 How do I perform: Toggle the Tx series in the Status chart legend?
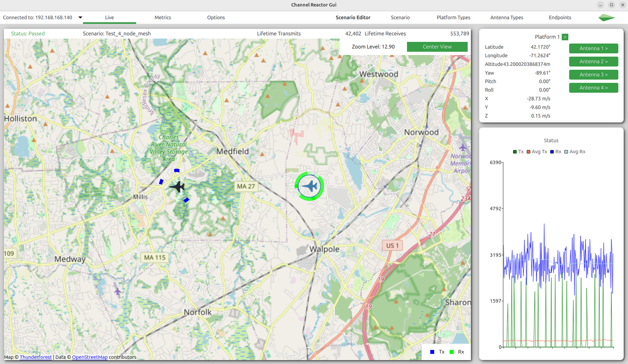pyautogui.click(x=515, y=151)
